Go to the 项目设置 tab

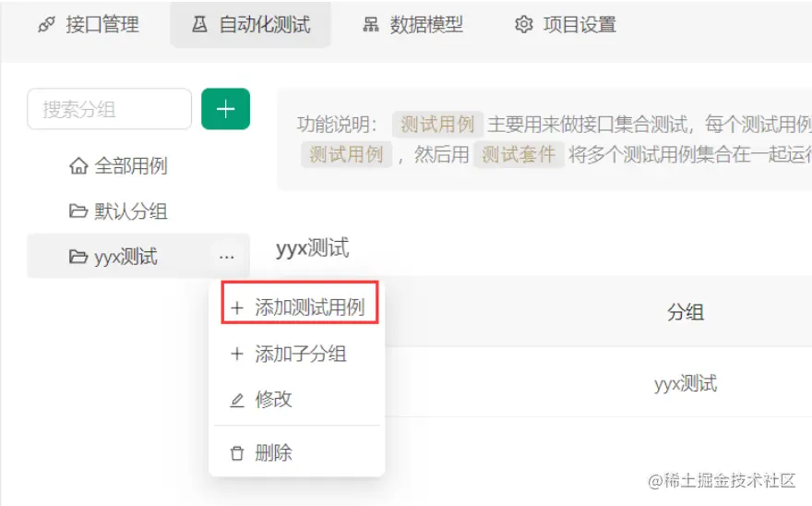(566, 24)
